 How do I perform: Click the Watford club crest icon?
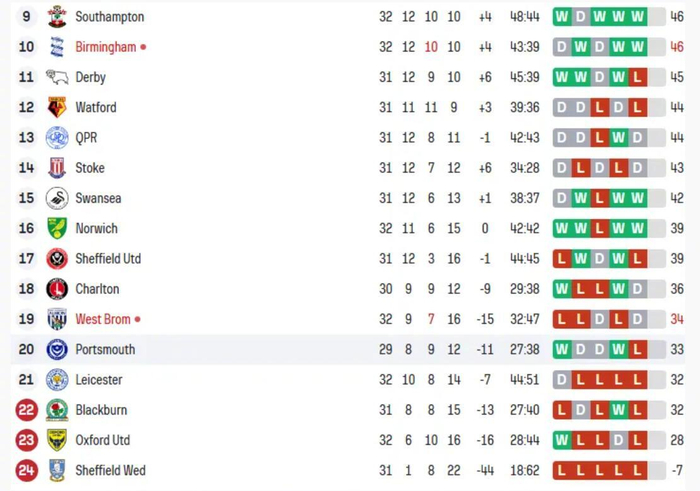pos(57,108)
